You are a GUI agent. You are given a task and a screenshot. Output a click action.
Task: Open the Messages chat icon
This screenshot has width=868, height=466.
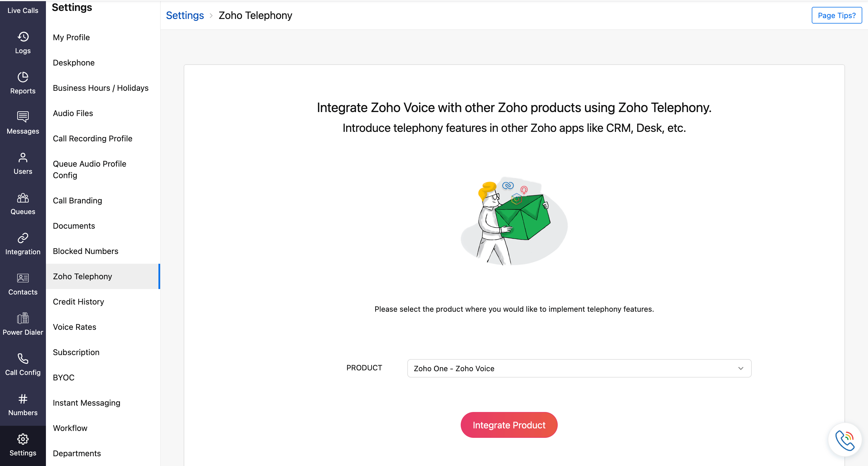tap(23, 117)
